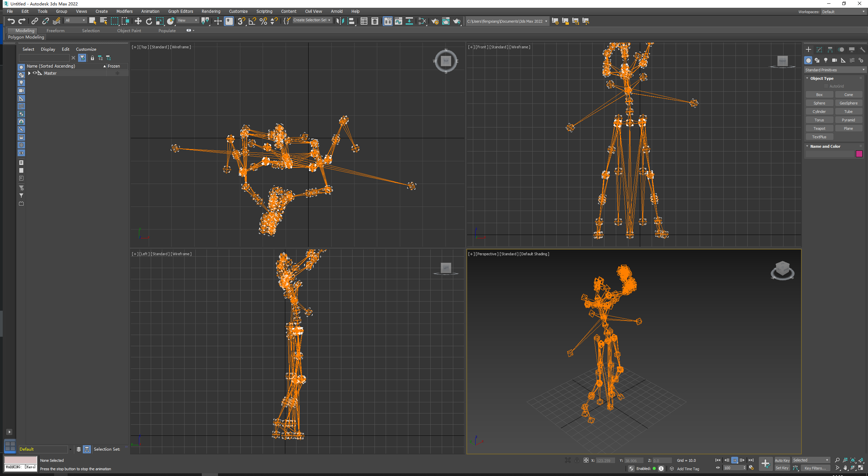Click the Teapot primitive button
This screenshot has height=476, width=868.
(819, 128)
